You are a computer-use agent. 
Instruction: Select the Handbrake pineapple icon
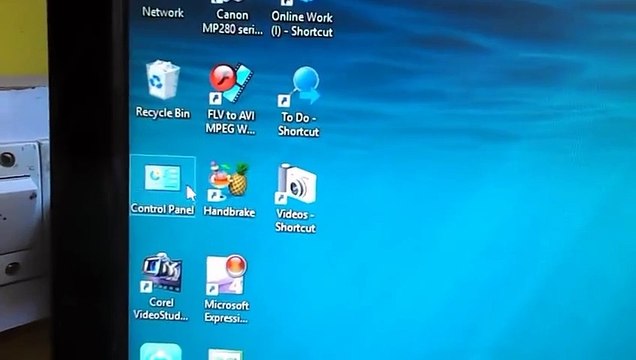[228, 181]
